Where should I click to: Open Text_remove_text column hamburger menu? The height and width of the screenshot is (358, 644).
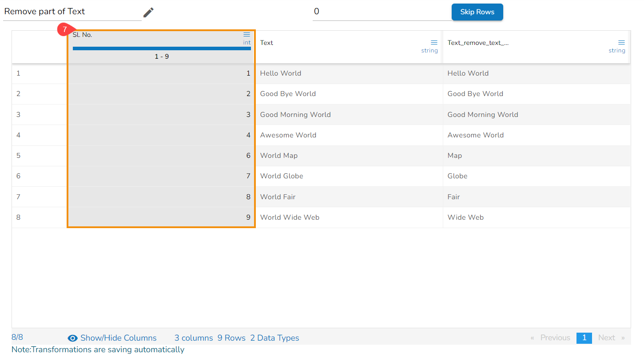pyautogui.click(x=621, y=43)
